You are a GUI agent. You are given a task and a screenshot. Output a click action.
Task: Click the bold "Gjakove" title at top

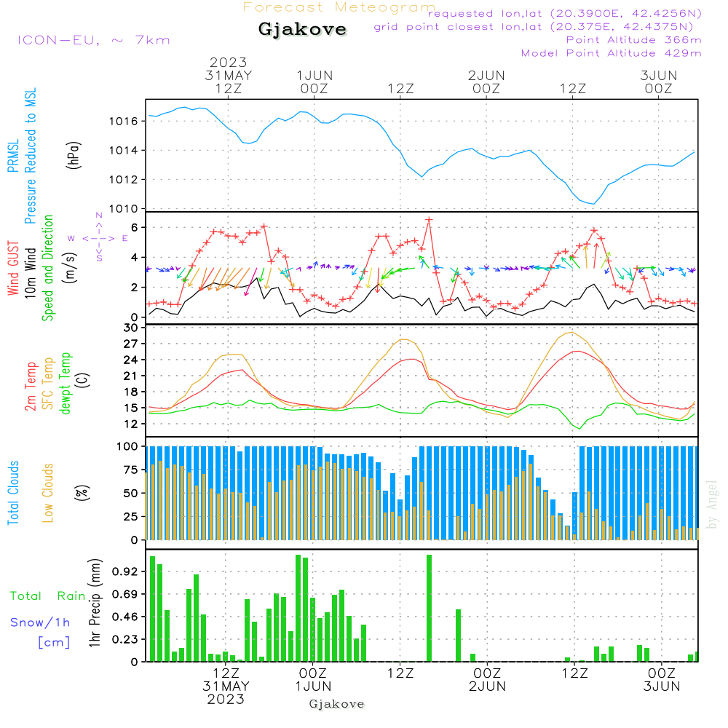302,29
